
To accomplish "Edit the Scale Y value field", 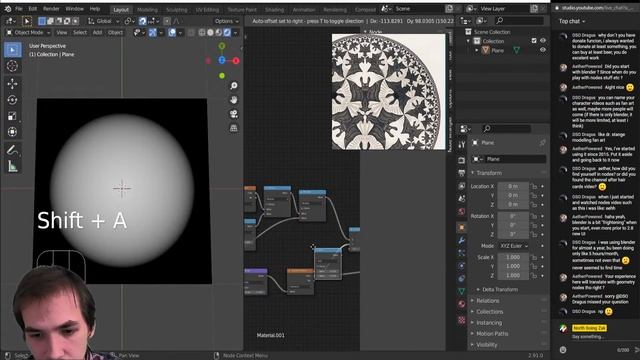I will (513, 266).
